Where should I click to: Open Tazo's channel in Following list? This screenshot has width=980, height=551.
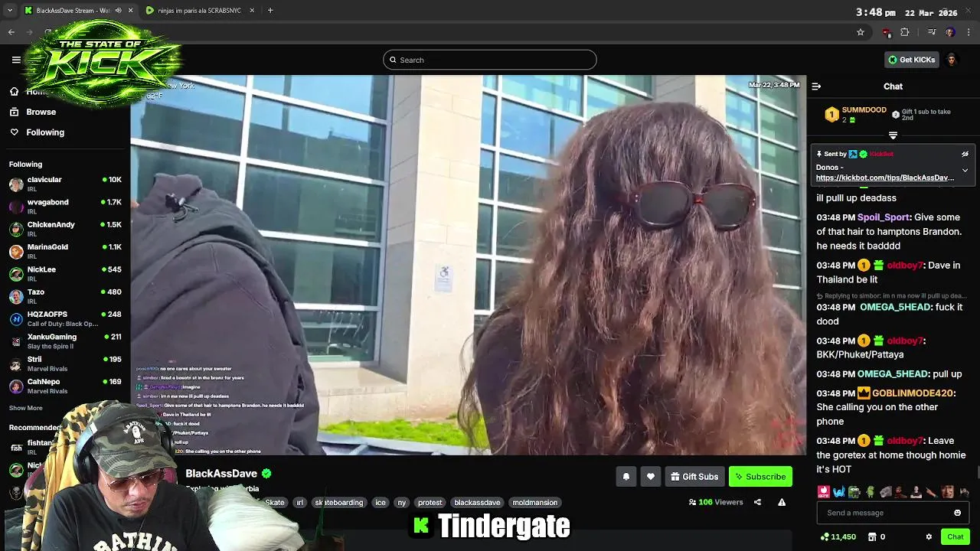click(x=65, y=296)
